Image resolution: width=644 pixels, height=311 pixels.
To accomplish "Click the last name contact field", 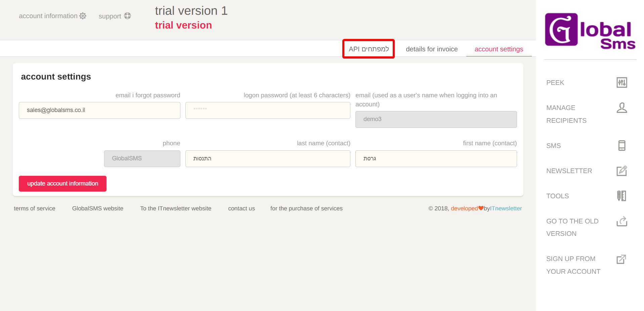I will (x=268, y=159).
